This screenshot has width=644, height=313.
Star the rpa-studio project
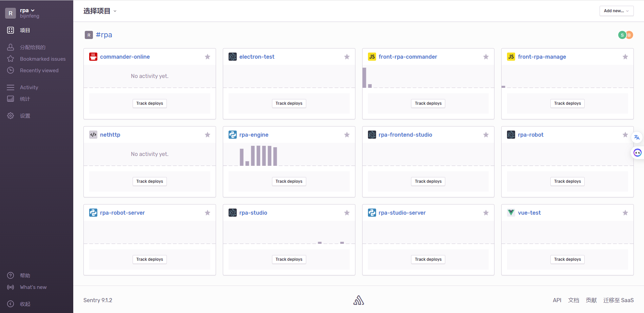point(347,213)
